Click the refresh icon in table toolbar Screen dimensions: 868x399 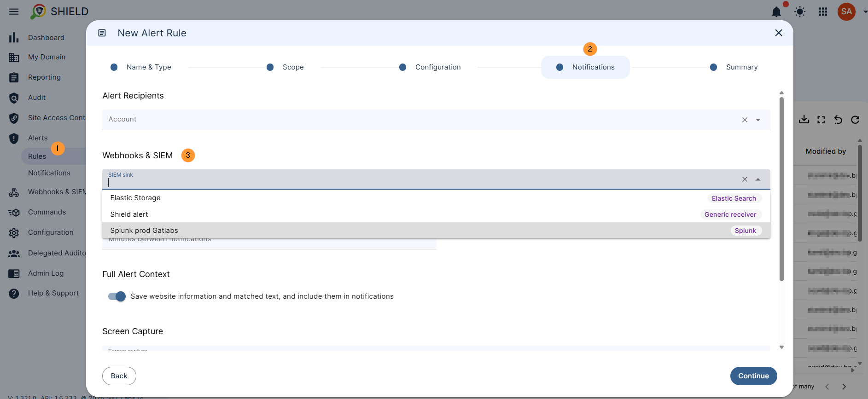(x=855, y=120)
